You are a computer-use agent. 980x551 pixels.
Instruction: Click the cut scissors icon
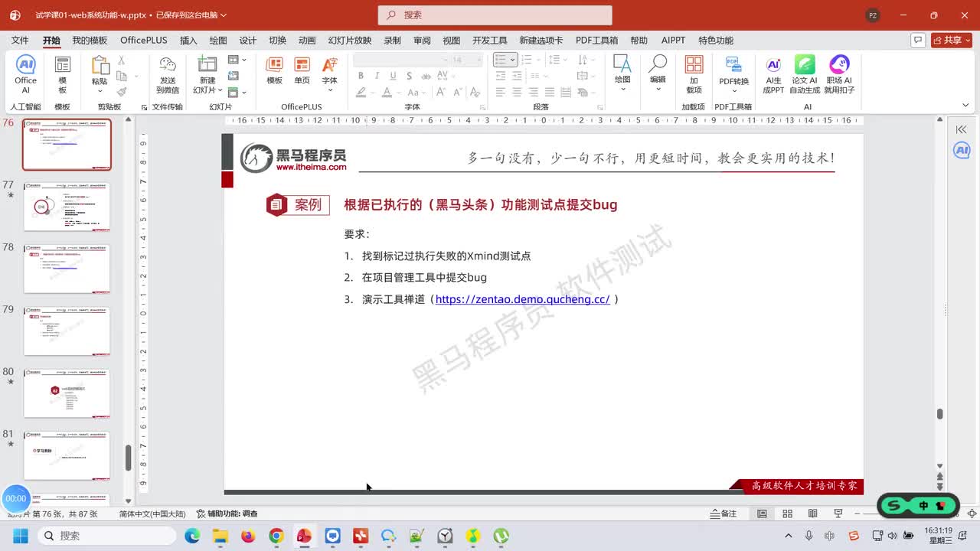click(121, 60)
